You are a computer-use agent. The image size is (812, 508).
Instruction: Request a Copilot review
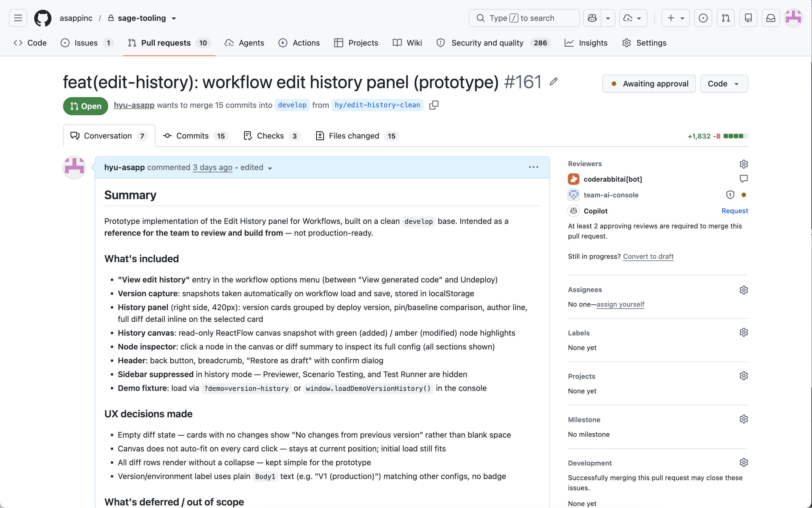point(735,211)
